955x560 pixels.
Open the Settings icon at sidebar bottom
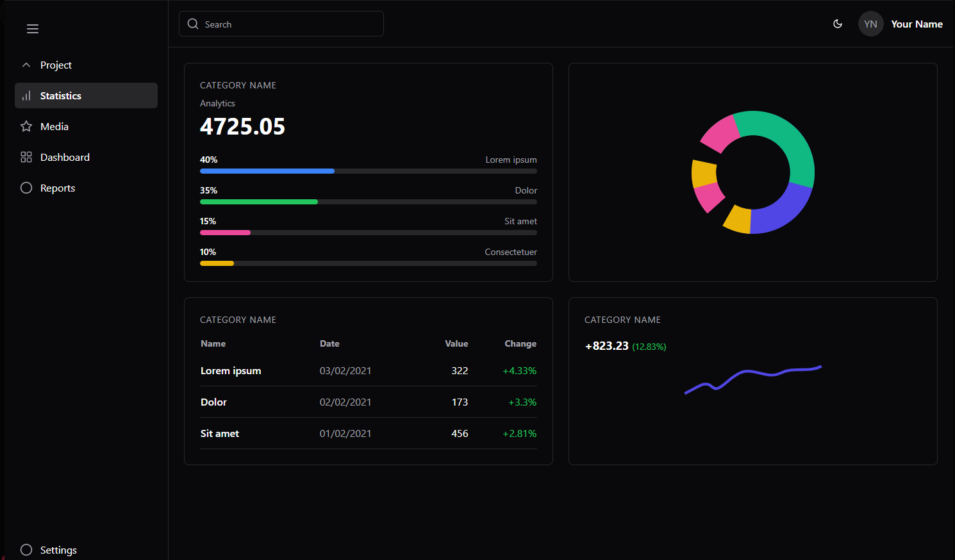(26, 549)
